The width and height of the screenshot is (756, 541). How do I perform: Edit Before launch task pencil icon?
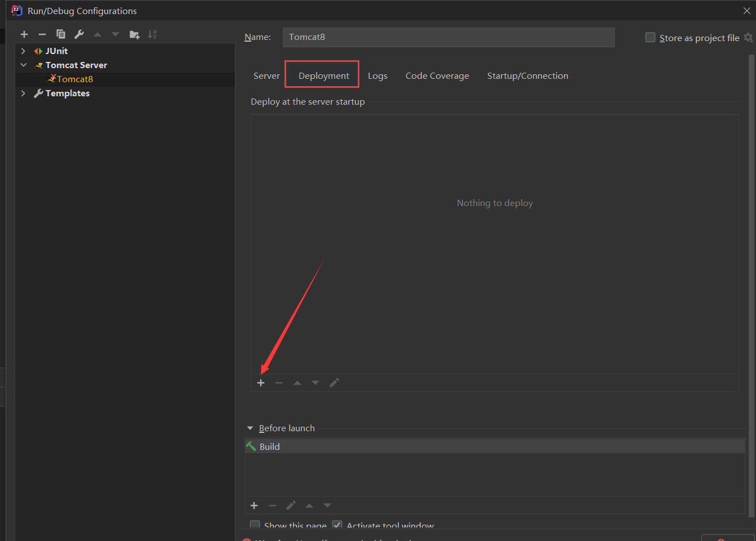click(x=291, y=506)
